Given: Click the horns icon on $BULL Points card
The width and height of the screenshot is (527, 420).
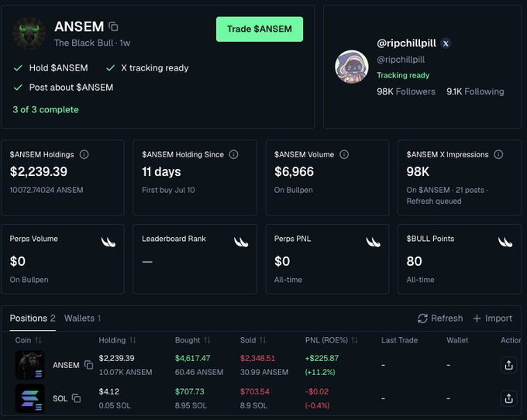Looking at the screenshot, I should pos(505,242).
